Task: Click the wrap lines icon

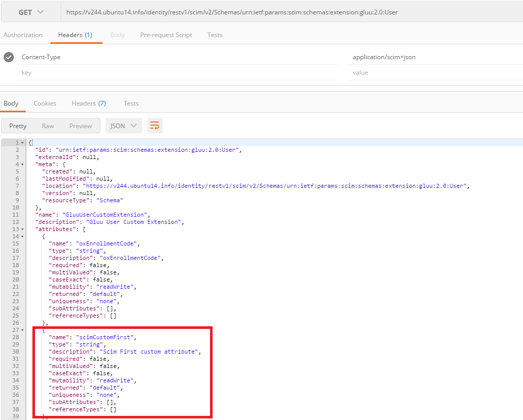Action: tap(154, 126)
